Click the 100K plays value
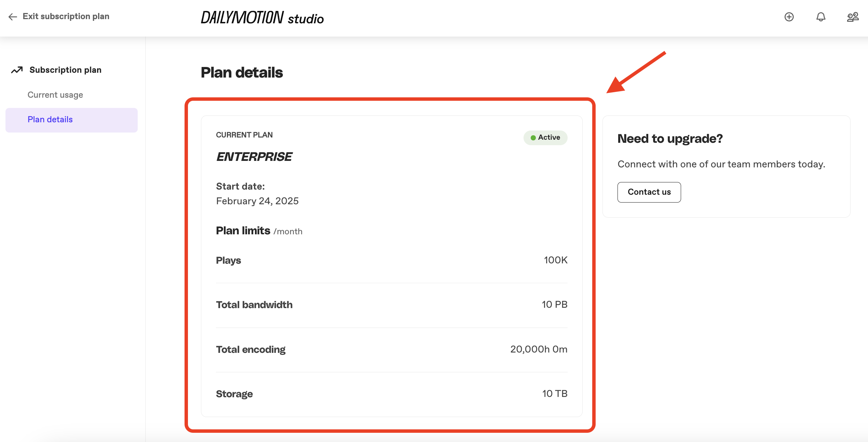Image resolution: width=868 pixels, height=442 pixels. coord(556,260)
